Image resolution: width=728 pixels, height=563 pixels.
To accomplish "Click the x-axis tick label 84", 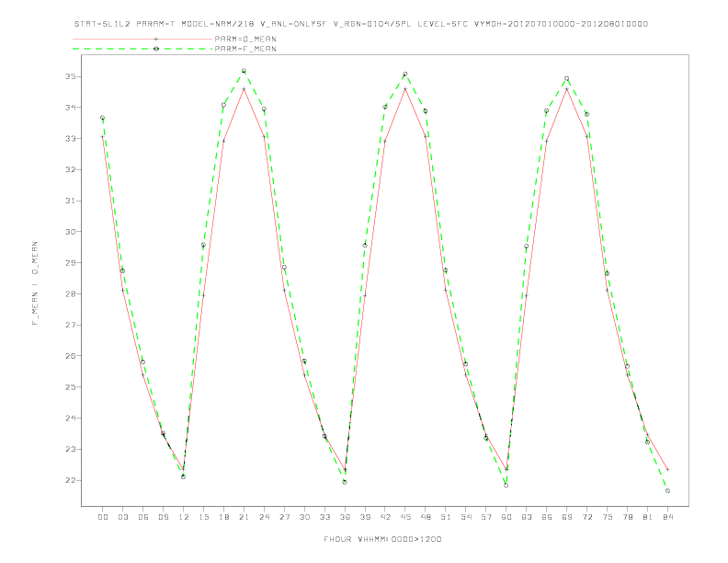I will click(x=667, y=517).
